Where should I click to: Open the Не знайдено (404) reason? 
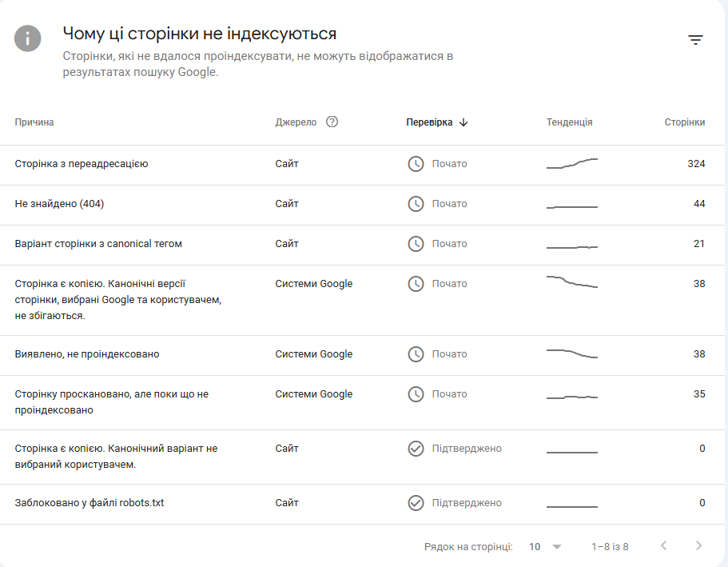coord(59,204)
